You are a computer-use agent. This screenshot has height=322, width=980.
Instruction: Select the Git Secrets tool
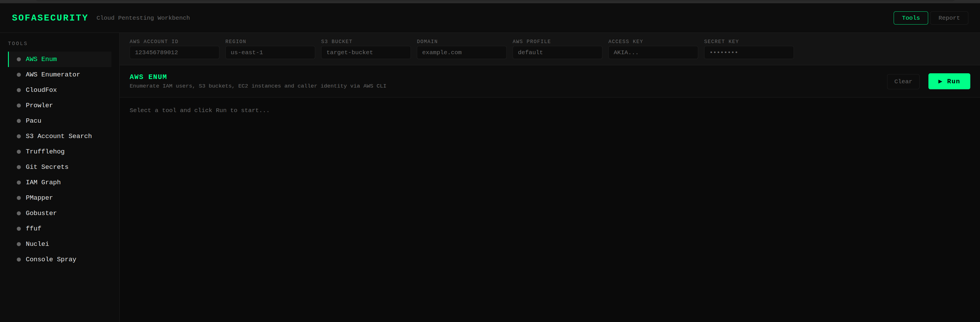[x=47, y=167]
